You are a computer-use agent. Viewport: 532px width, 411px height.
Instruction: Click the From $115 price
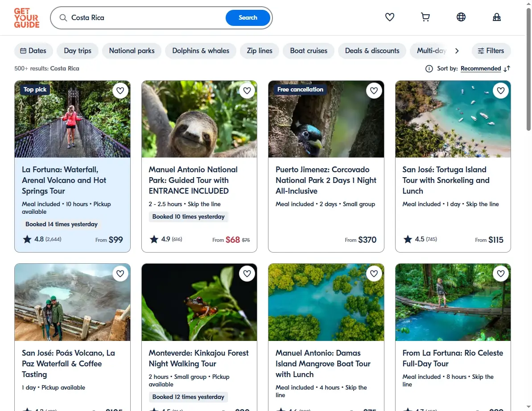point(489,240)
